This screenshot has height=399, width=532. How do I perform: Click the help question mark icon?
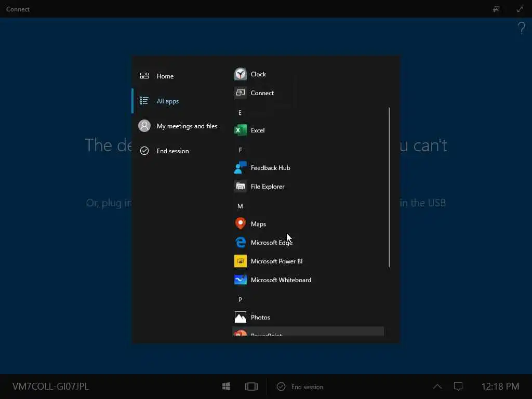click(522, 28)
